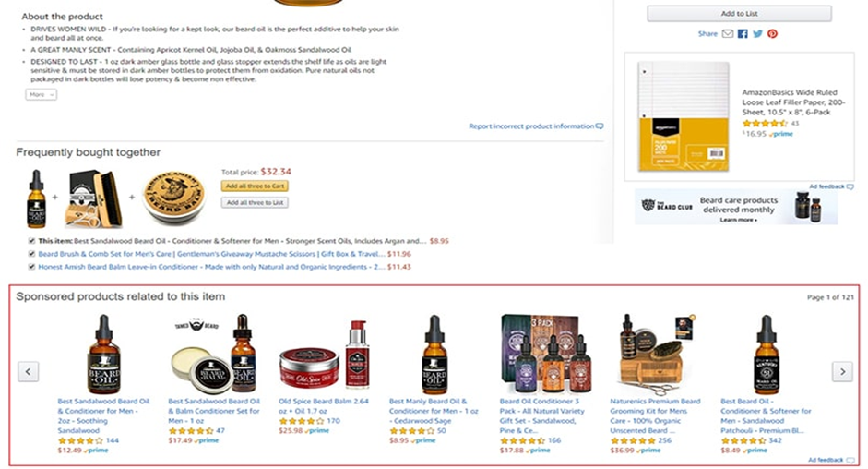The image size is (868, 469).
Task: Open Old Spice Beard Balm product link
Action: (x=323, y=406)
